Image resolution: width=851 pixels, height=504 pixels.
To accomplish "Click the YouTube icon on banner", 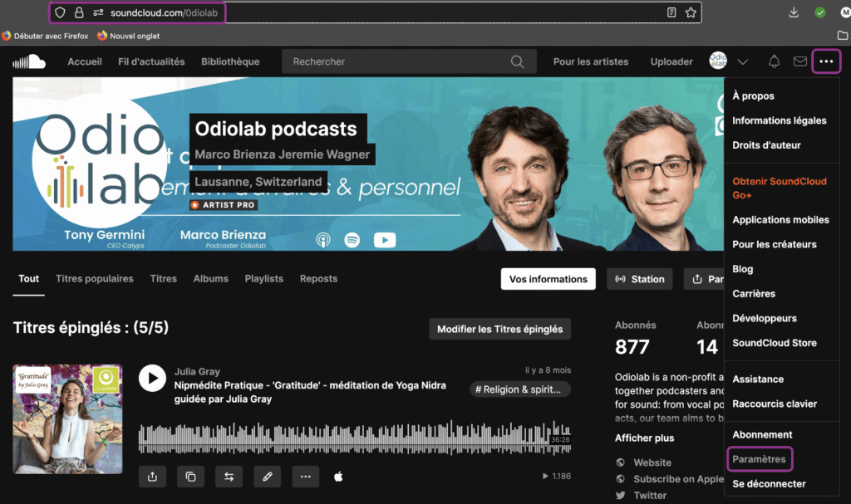I will (385, 240).
